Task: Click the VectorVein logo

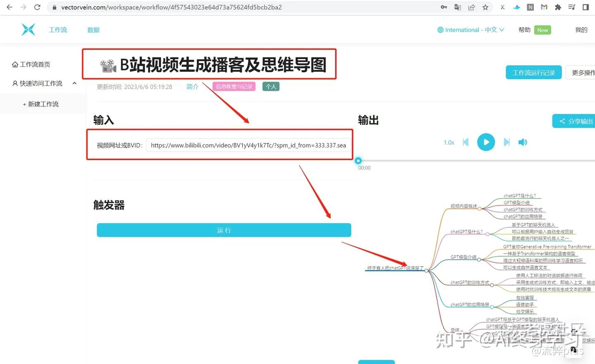Action: pyautogui.click(x=28, y=30)
